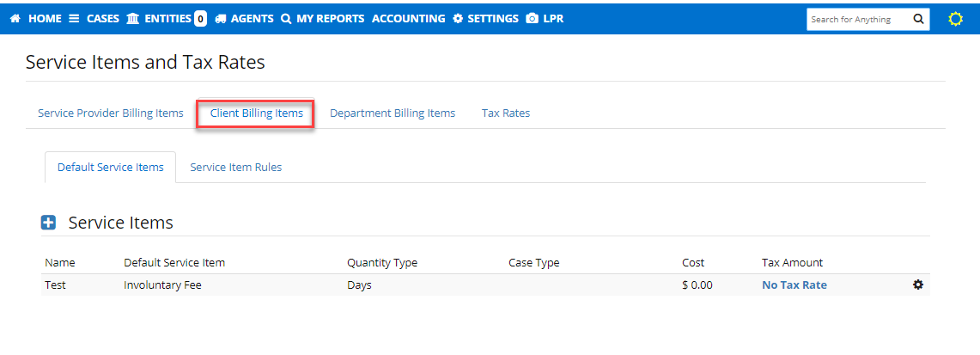Click the Service Items and Tax Rates title
980x355 pixels.
click(x=145, y=62)
